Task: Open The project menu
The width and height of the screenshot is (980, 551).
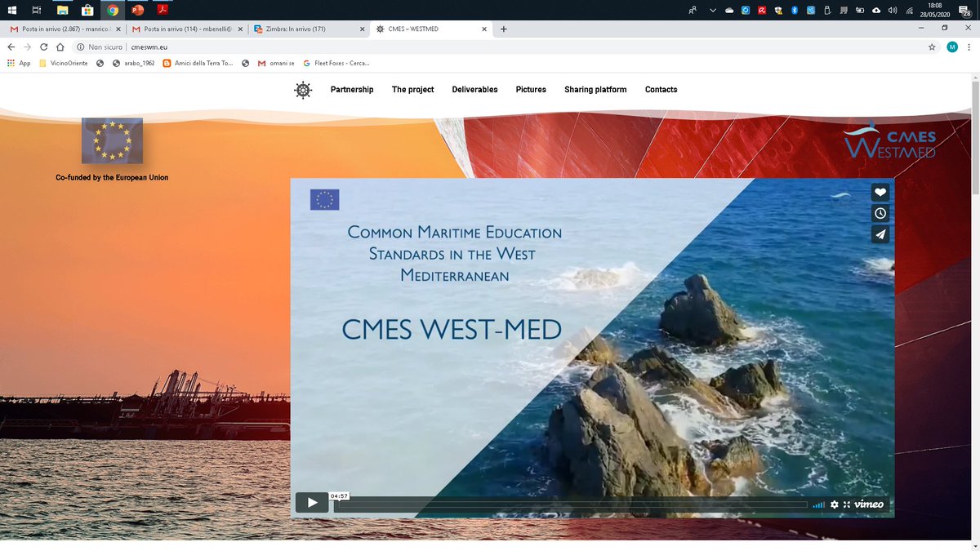Action: coord(413,90)
